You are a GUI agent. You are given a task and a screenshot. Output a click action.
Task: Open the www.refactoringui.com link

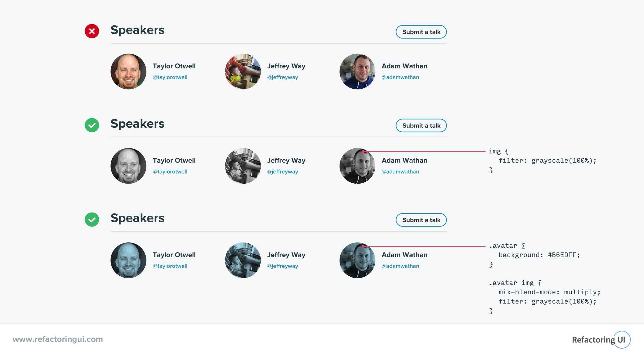tap(58, 339)
